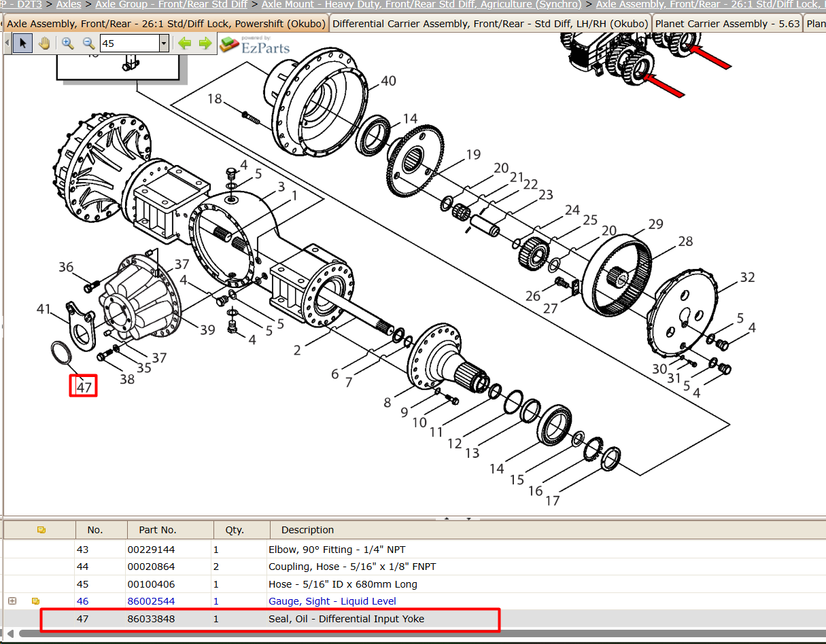Click callout 19 on the diagram
The image size is (826, 644).
pos(473,155)
